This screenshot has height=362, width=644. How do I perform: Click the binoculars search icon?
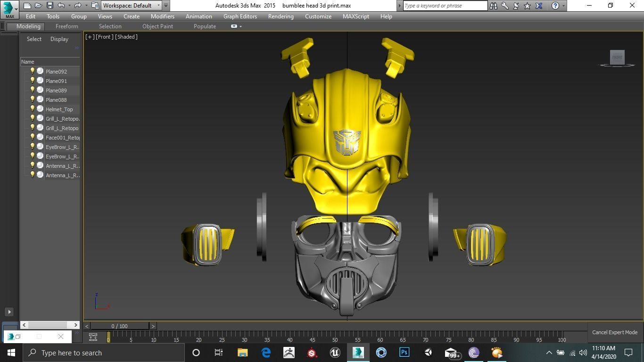coord(493,6)
